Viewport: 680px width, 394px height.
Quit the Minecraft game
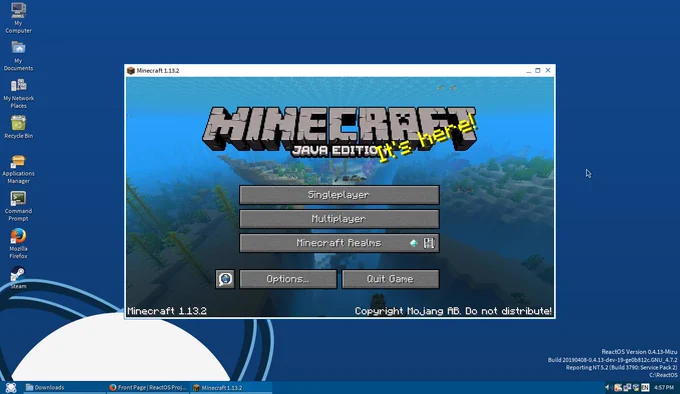pyautogui.click(x=390, y=279)
